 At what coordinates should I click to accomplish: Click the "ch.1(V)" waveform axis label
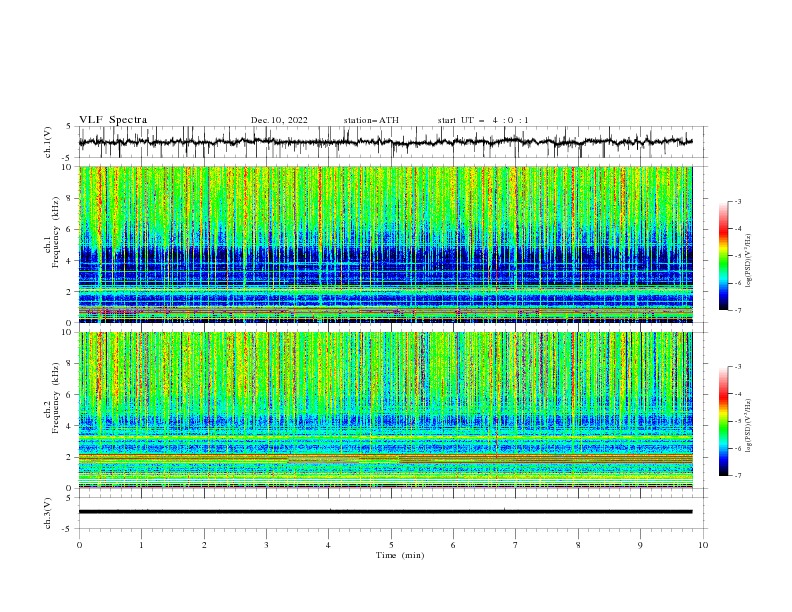(x=48, y=142)
